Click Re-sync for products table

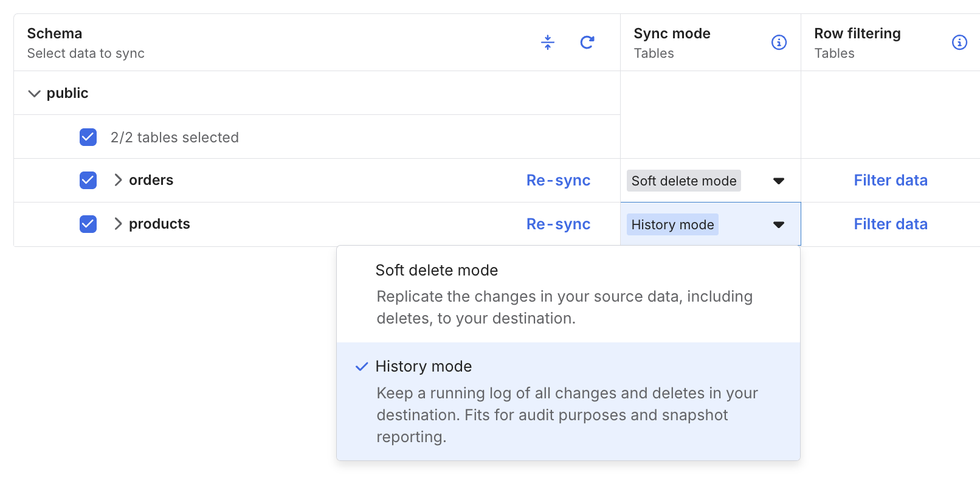coord(558,224)
